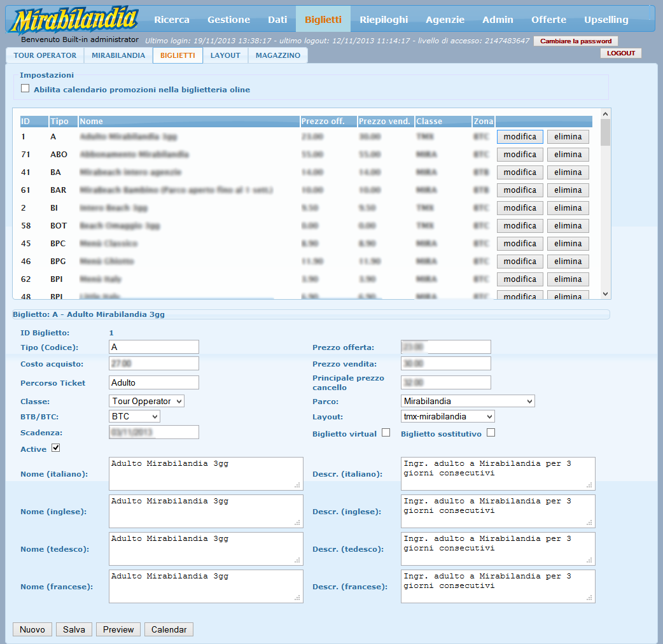Click the Prezzo off. column header
Image resolution: width=663 pixels, height=644 pixels.
click(x=328, y=122)
